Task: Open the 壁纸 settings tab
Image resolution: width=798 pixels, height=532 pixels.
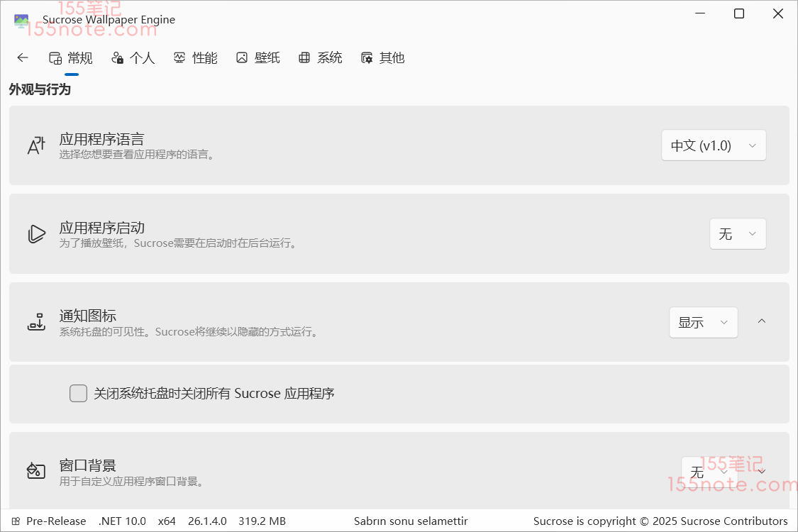Action: 258,58
